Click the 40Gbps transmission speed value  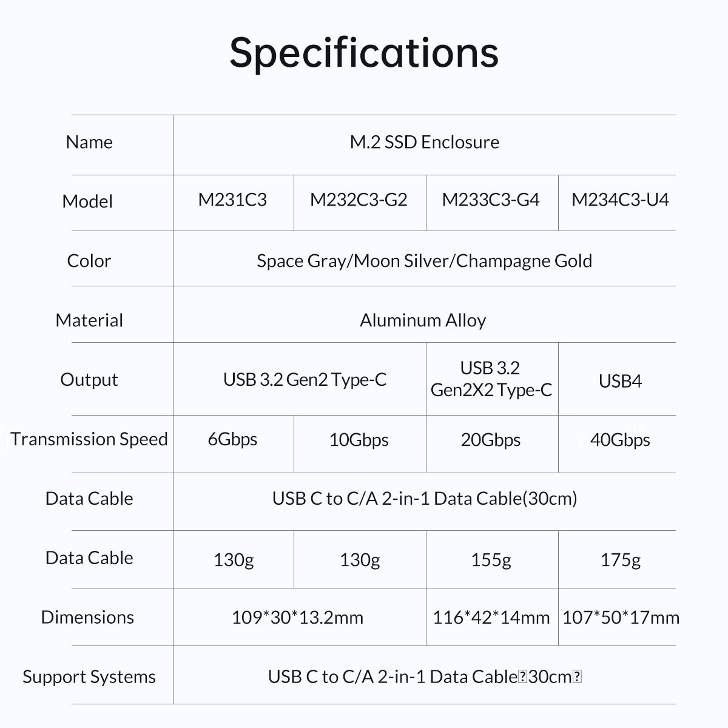620,440
